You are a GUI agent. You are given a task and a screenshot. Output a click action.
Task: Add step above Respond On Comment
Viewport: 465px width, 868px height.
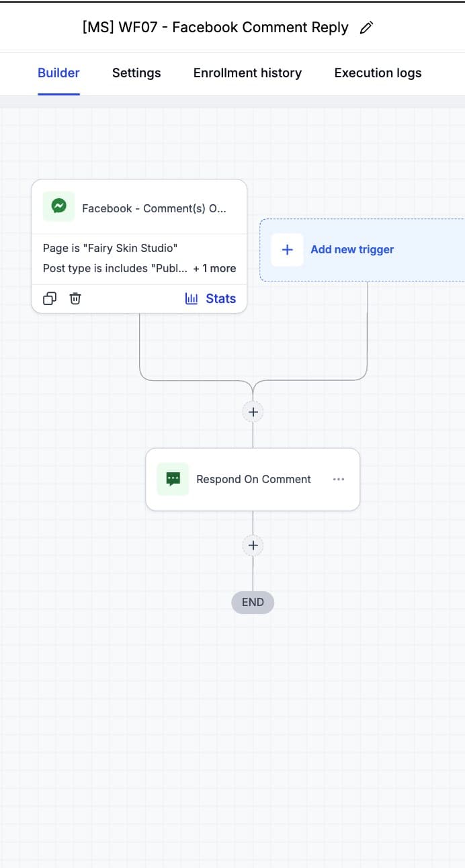[253, 412]
